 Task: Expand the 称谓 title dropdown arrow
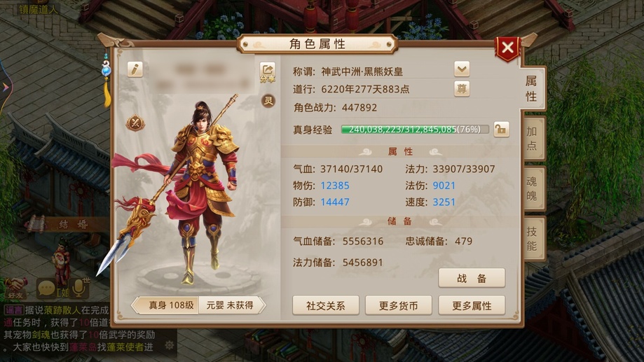pos(462,69)
